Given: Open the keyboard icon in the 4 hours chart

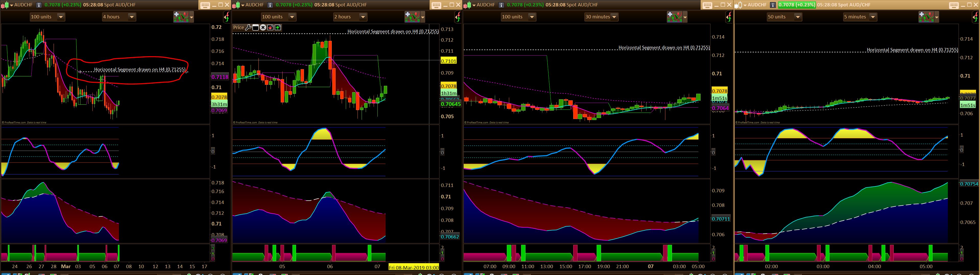Looking at the screenshot, I should click(205, 5).
